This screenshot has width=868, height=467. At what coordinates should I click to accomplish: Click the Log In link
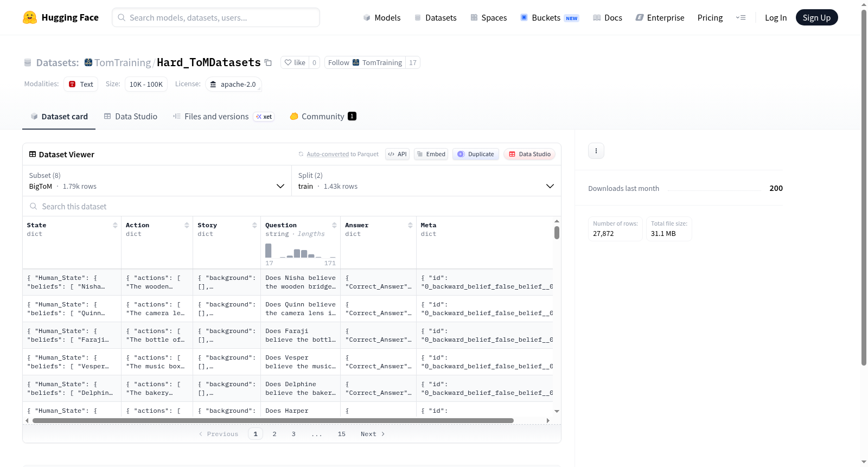click(776, 17)
